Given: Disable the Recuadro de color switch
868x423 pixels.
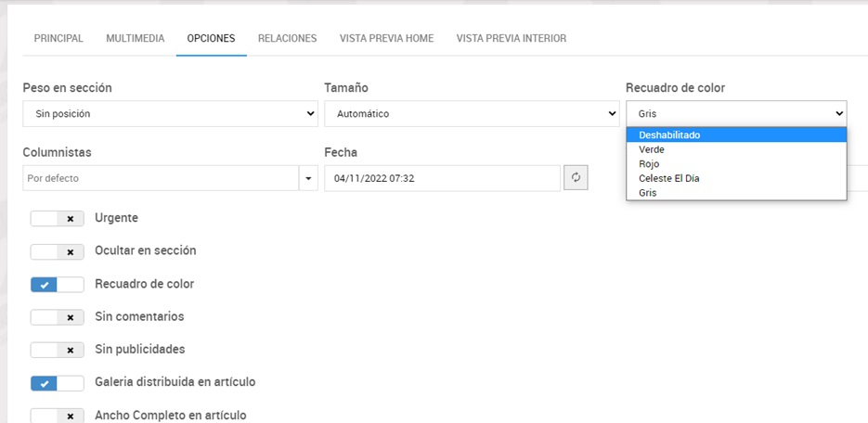Looking at the screenshot, I should (x=57, y=285).
